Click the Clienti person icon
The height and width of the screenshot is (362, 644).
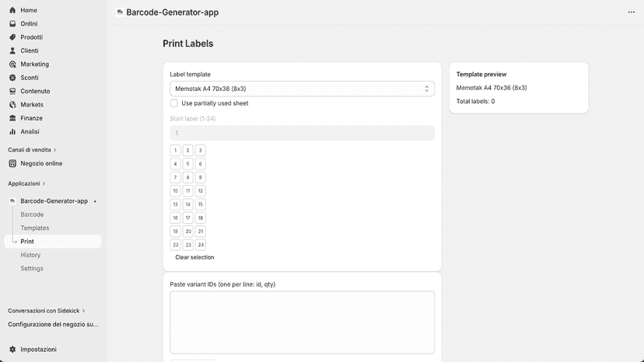click(x=12, y=51)
